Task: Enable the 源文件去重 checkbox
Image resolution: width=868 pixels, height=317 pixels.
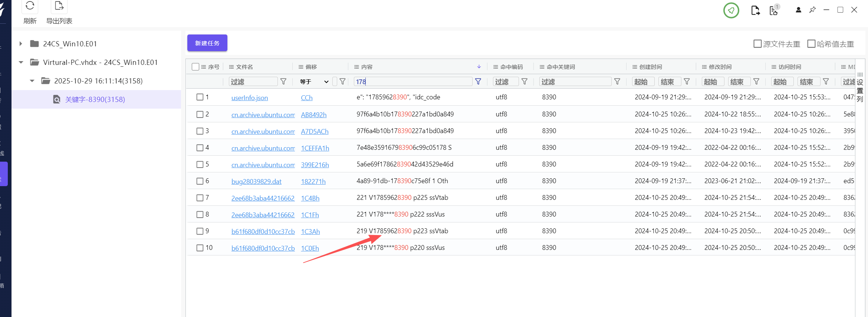Action: click(757, 44)
